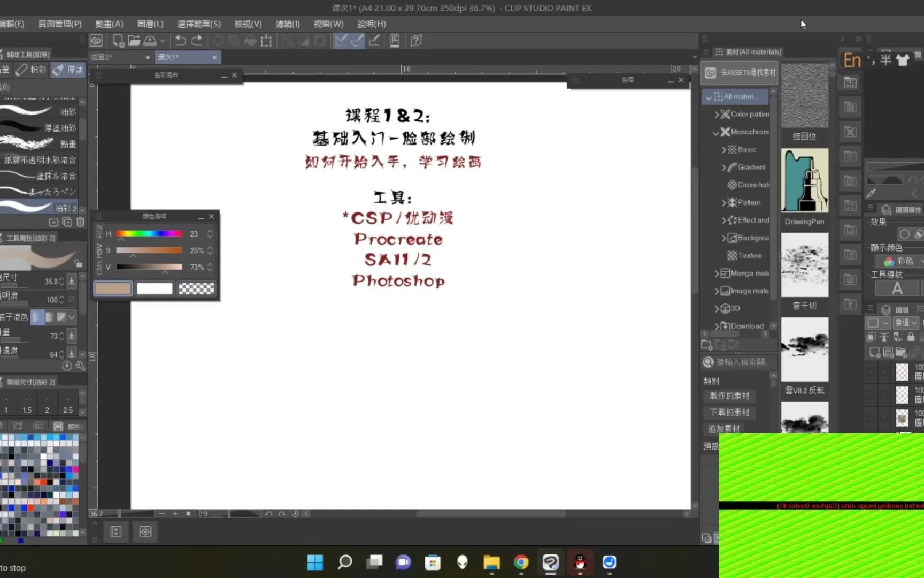
Task: Adjust the Value slider at 73%
Action: tap(149, 267)
